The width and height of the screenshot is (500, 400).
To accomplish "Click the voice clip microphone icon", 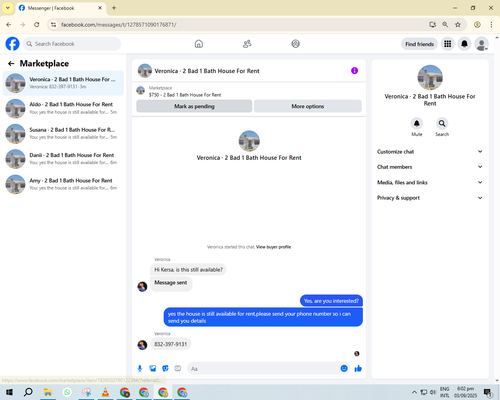I will coord(140,368).
